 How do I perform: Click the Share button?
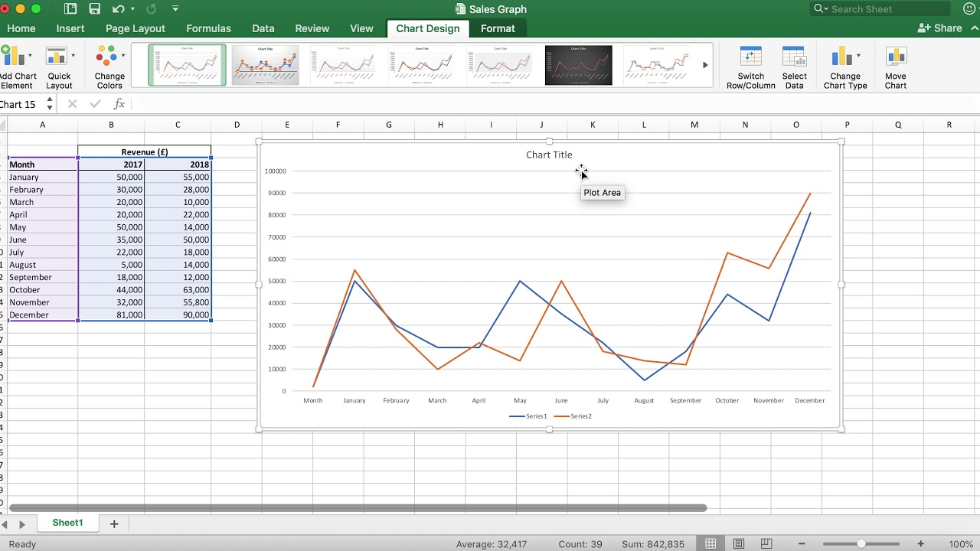[x=940, y=28]
